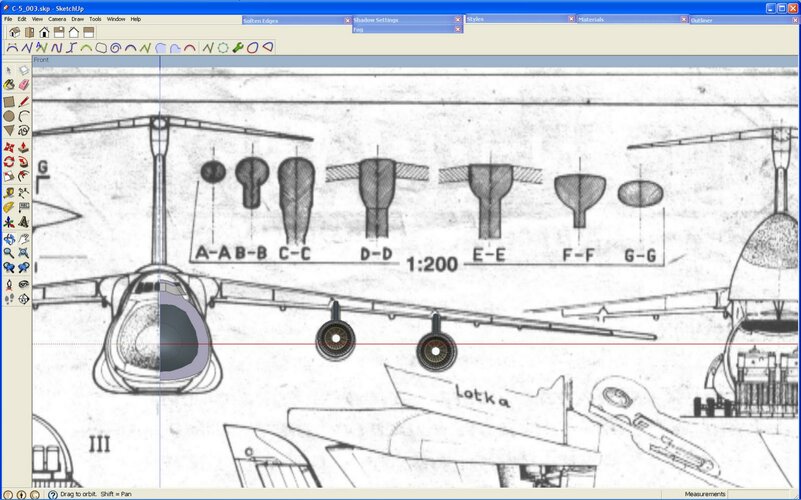801x500 pixels.
Task: Select the Text label tool
Action: (23, 207)
